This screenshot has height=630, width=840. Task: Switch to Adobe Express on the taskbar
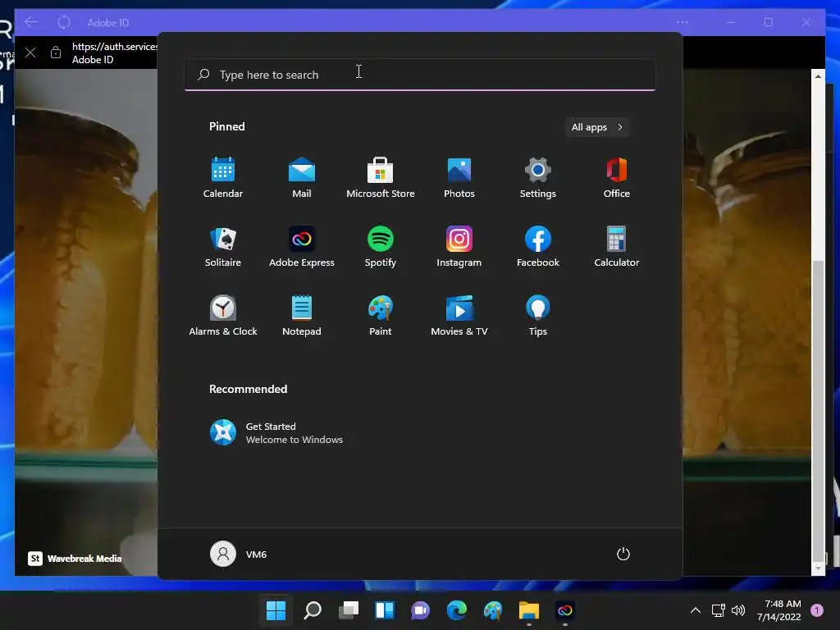pos(565,610)
